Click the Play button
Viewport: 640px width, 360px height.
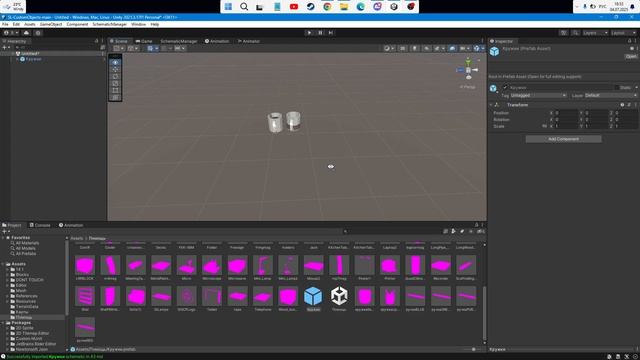309,33
